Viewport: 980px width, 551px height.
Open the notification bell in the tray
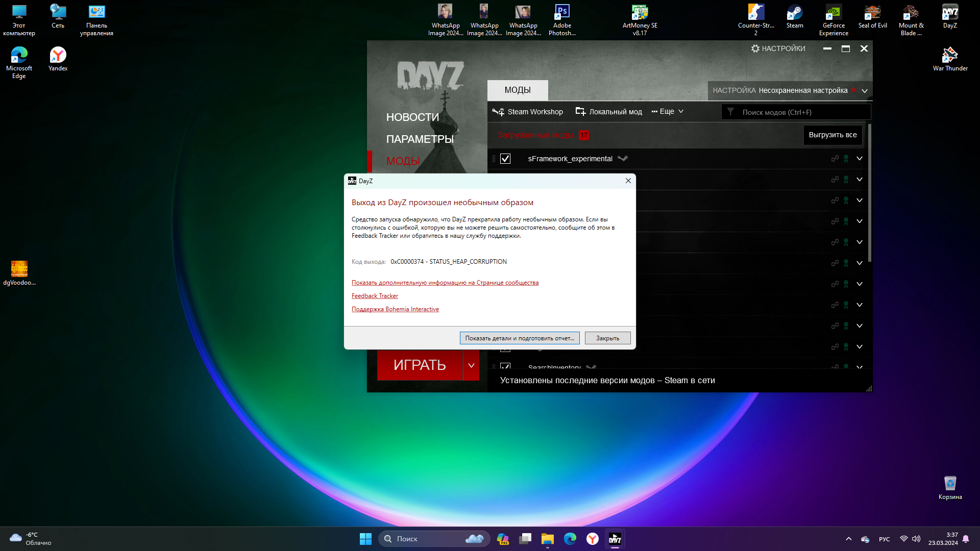tap(966, 539)
